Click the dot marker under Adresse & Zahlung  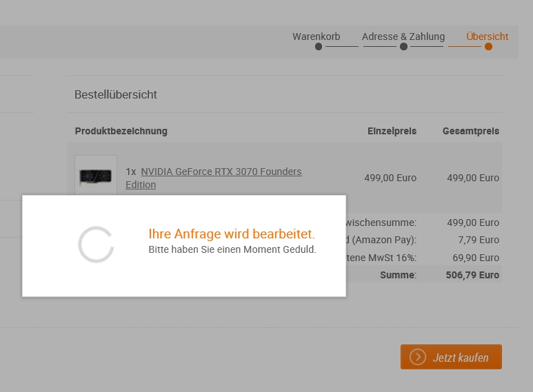[x=403, y=47]
